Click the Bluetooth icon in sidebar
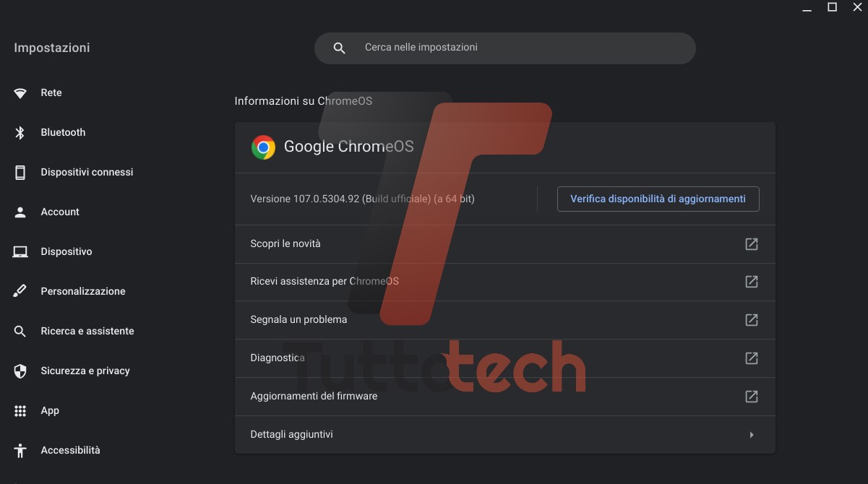The image size is (868, 484). (20, 133)
